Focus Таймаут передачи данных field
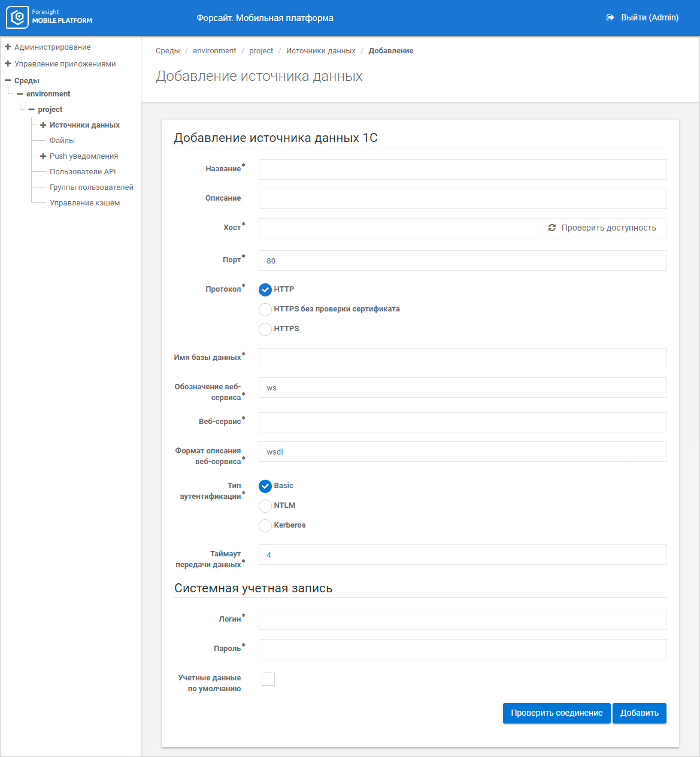Image resolution: width=700 pixels, height=757 pixels. click(x=463, y=555)
